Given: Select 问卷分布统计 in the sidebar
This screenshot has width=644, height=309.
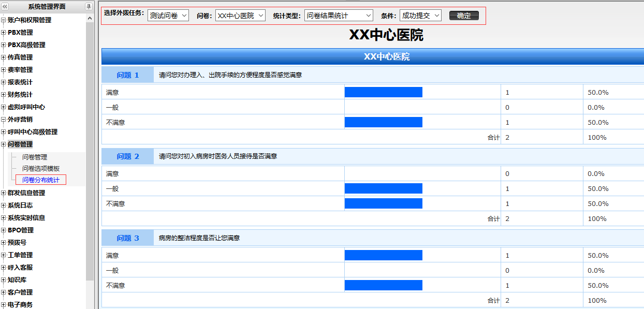Looking at the screenshot, I should 41,180.
